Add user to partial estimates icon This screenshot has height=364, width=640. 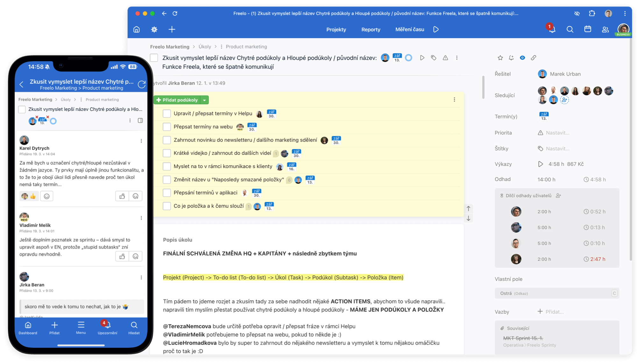point(558,196)
